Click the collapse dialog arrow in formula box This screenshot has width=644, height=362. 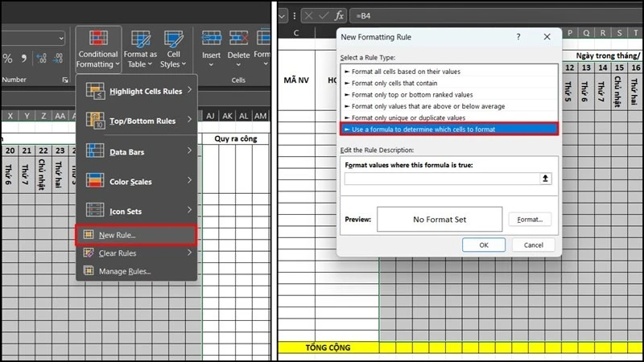pyautogui.click(x=545, y=179)
